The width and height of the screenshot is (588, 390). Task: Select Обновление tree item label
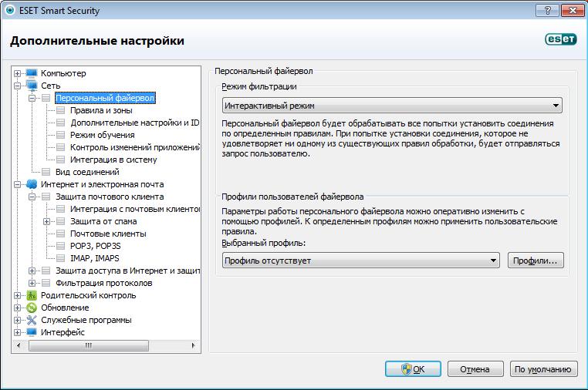[x=65, y=308]
